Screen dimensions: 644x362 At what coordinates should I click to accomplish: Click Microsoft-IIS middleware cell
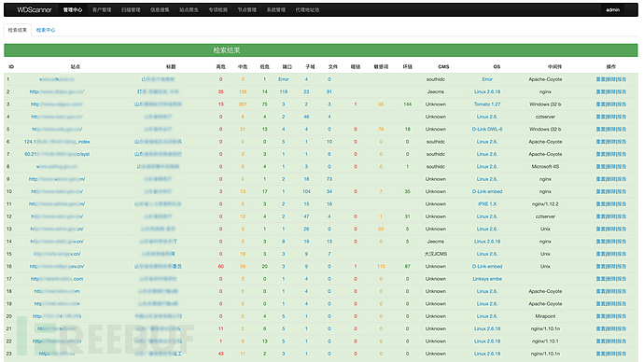click(545, 167)
